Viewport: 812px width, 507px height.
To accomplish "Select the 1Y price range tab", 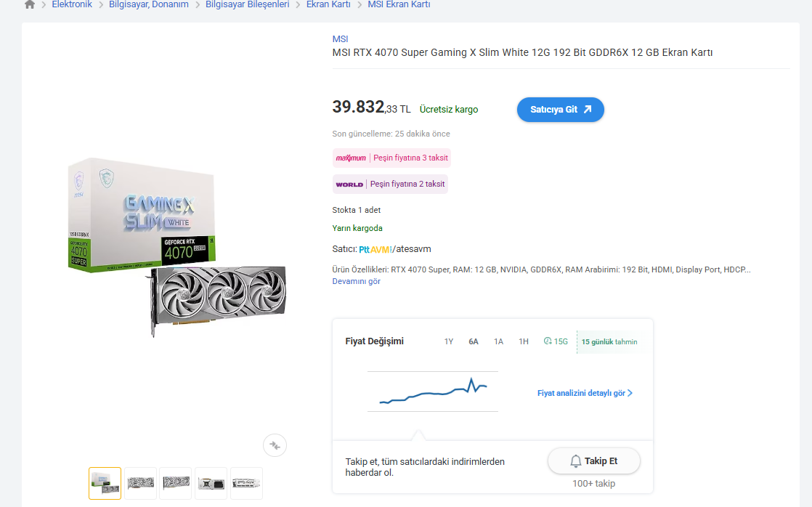I will pyautogui.click(x=448, y=341).
